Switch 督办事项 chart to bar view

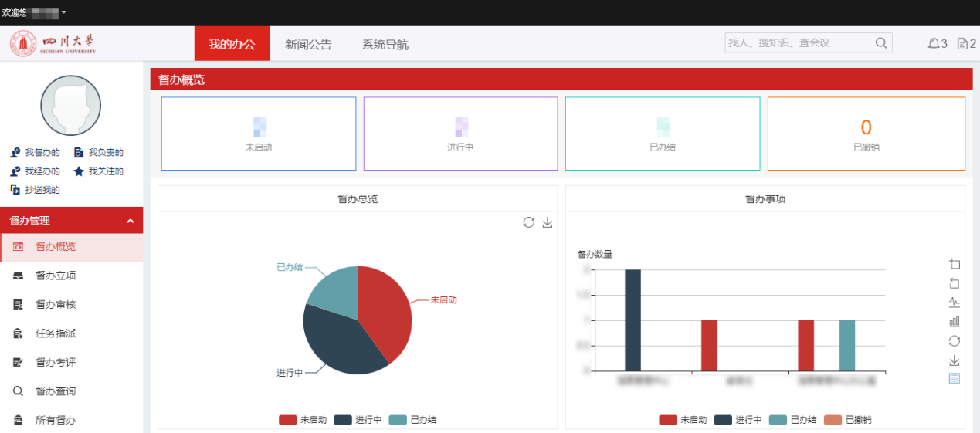click(x=955, y=321)
